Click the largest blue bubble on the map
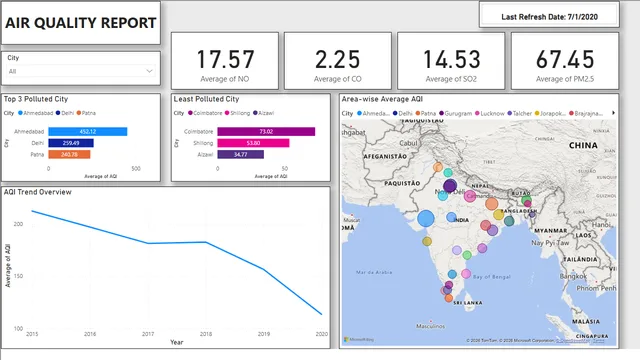Viewport: 640px width, 360px height. [x=426, y=218]
